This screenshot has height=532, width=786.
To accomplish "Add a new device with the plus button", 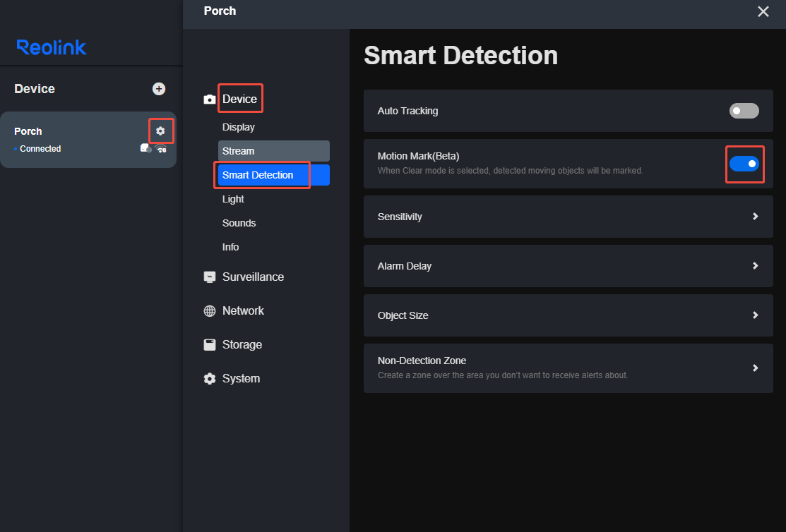I will click(x=159, y=88).
